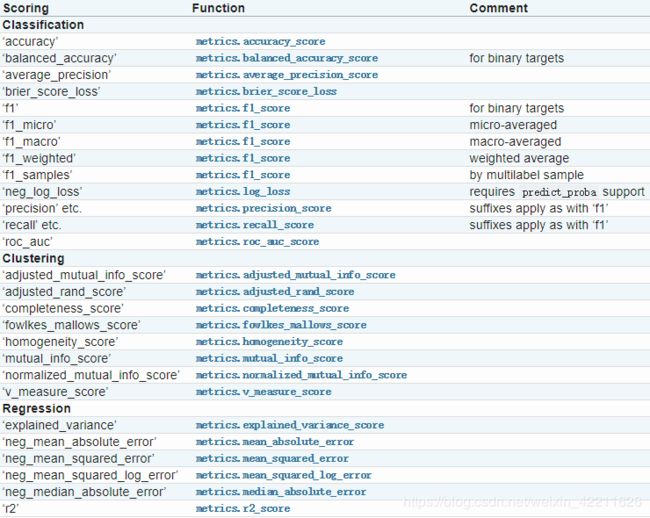Open metrics.f1_score link in 'f1_micro' row
The image size is (650, 518).
(x=243, y=125)
